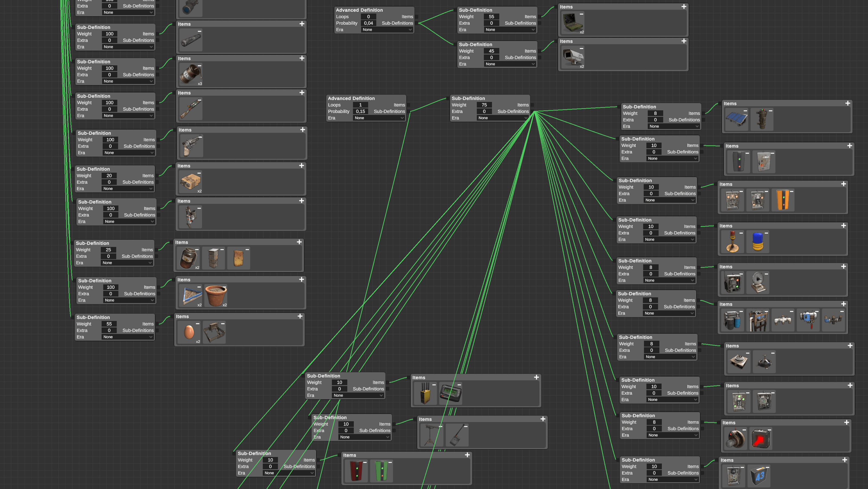Click the Probability field showing 0,15

point(360,112)
